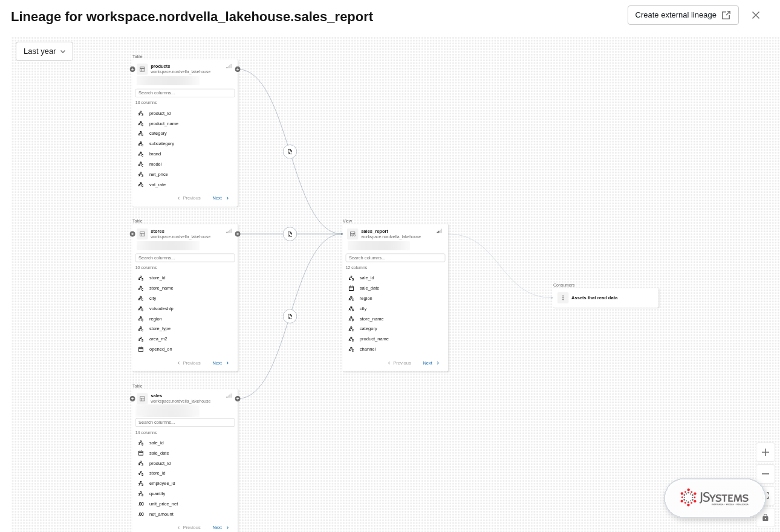Viewport: 780px width, 532px height.
Task: Expand downstream plus icon right of products table
Action: pyautogui.click(x=238, y=69)
